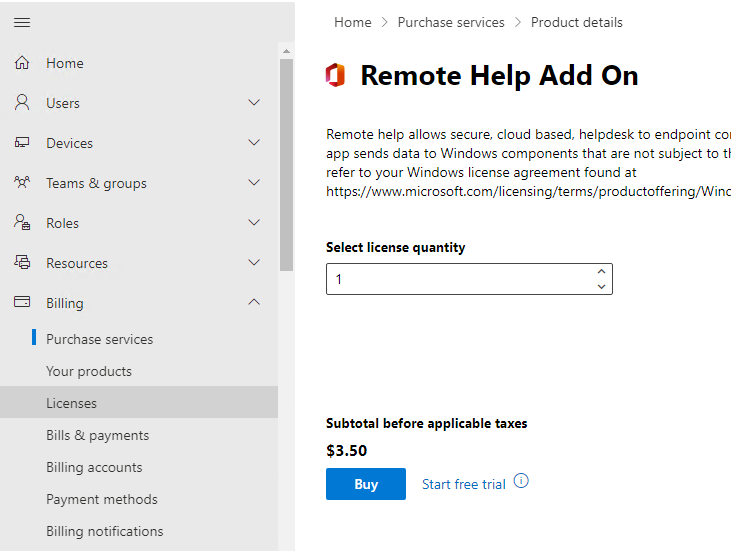Click the Resources printer icon

coord(22,262)
